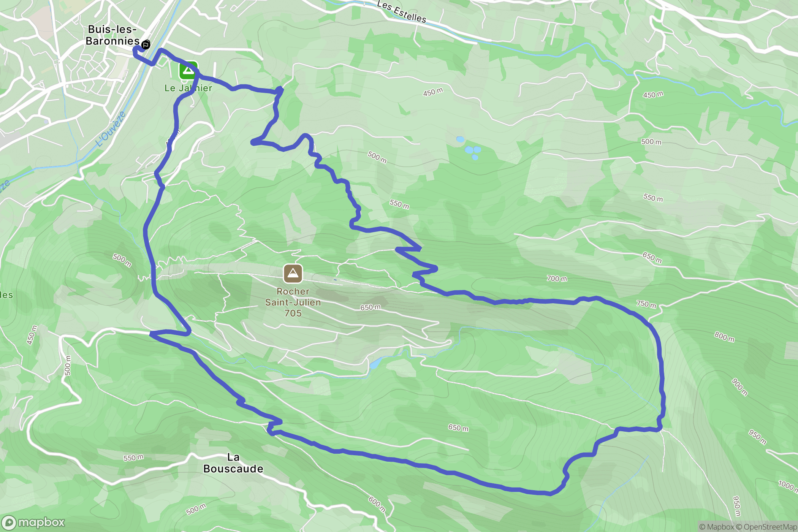798x532 pixels.
Task: Click the small blue lake below the ridge
Action: tap(375, 363)
